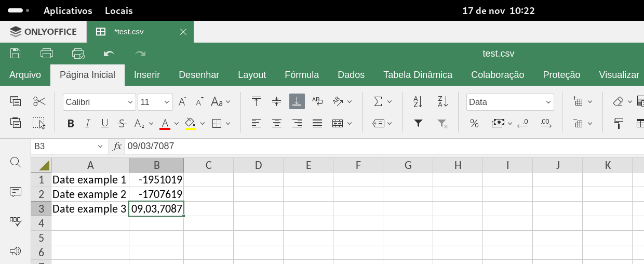Open the font size 11 dropdown
Image resolution: width=644 pixels, height=264 pixels.
pos(168,102)
